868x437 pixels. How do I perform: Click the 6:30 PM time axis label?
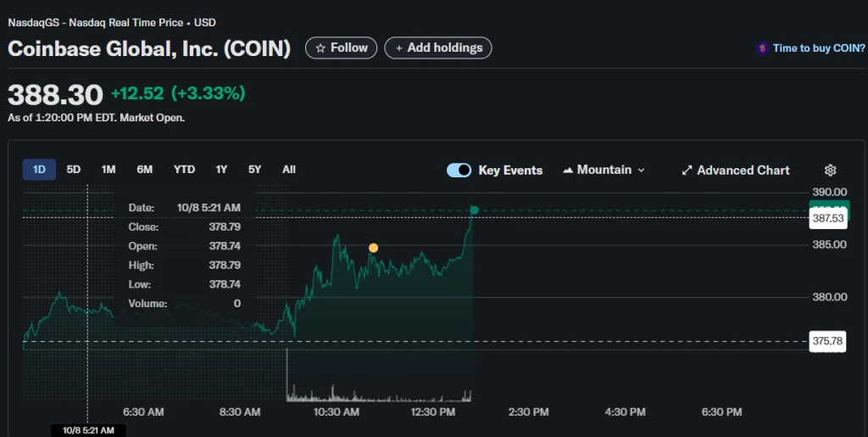[x=721, y=412]
